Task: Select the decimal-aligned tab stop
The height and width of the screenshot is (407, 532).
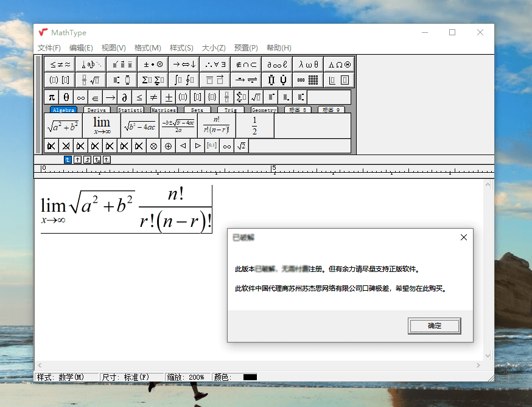Action: pos(107,160)
